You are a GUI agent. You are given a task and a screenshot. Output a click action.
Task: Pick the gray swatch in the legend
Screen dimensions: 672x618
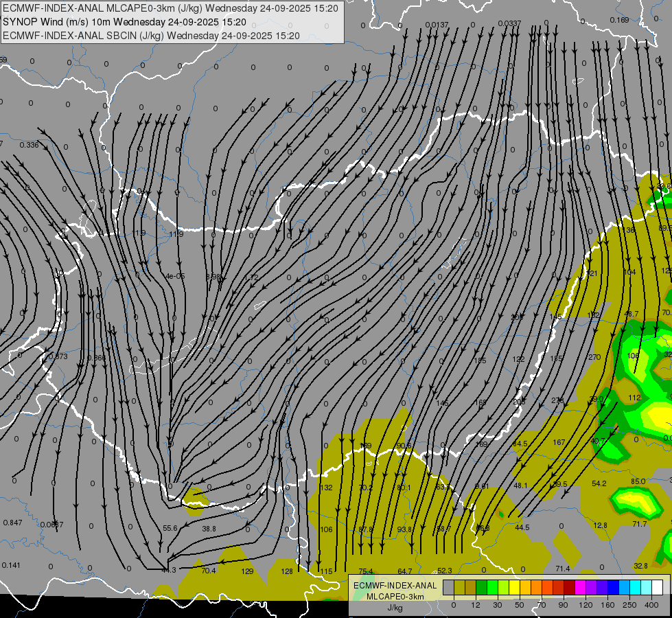pos(448,587)
